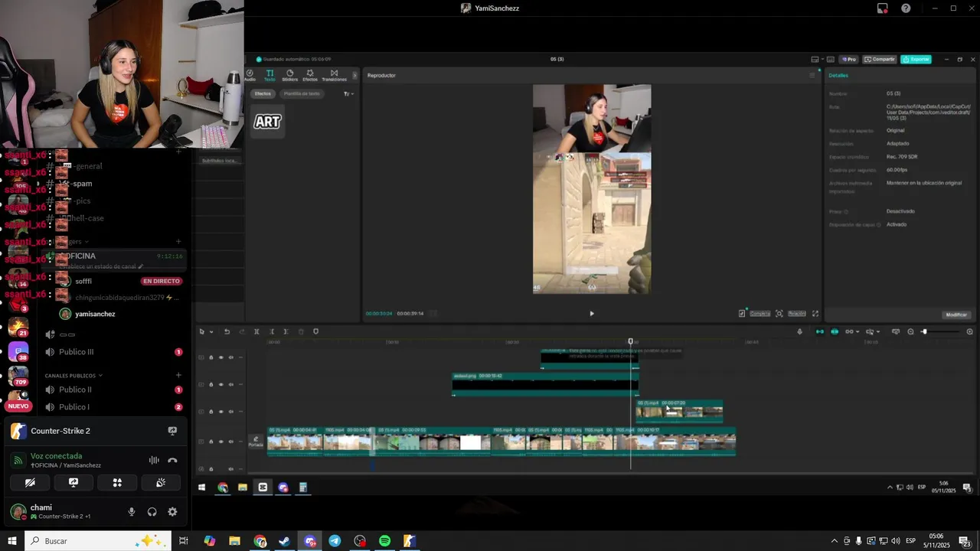
Task: Select user yamisanchez in voice channel
Action: (x=95, y=314)
